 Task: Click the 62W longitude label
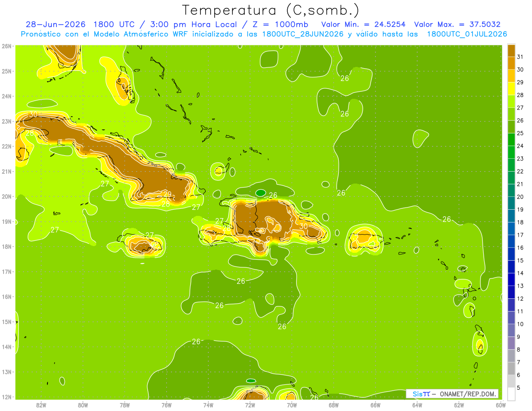click(x=459, y=405)
